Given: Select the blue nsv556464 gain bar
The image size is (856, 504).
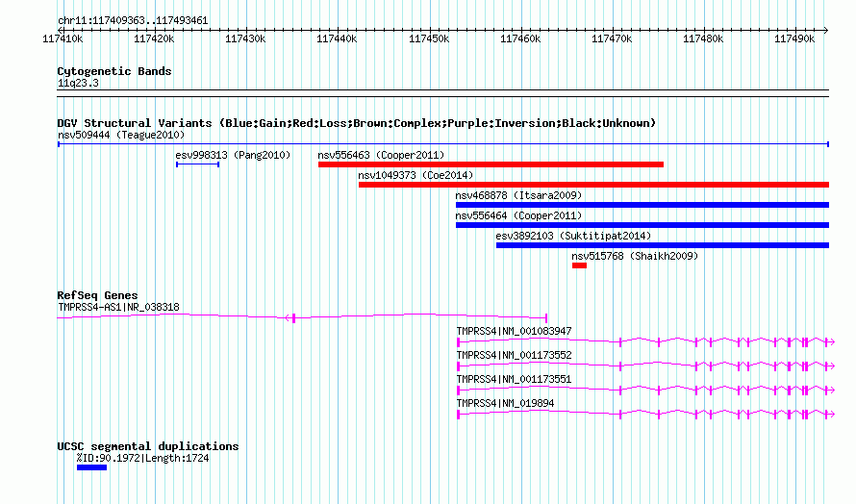Looking at the screenshot, I should point(642,225).
